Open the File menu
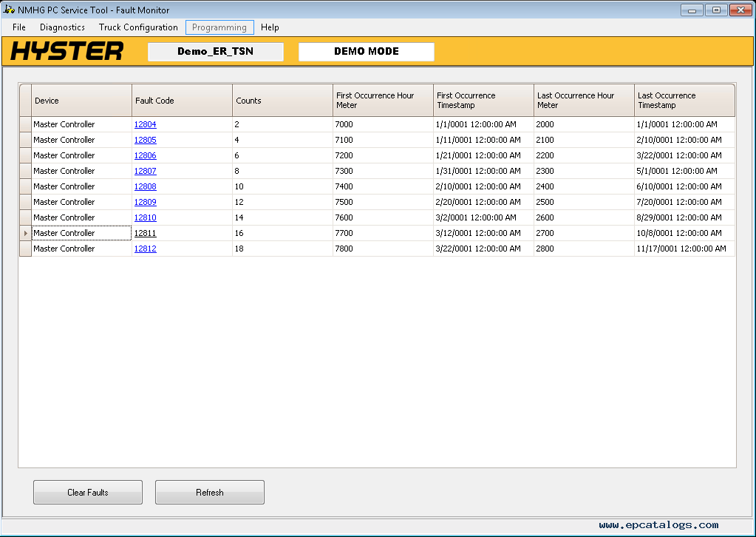This screenshot has height=537, width=756. 19,27
